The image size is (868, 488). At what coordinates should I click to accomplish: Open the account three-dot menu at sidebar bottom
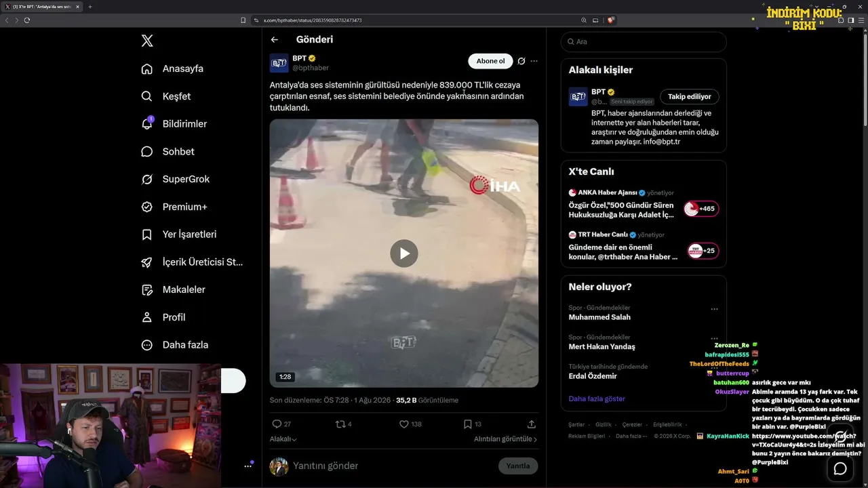point(248,466)
